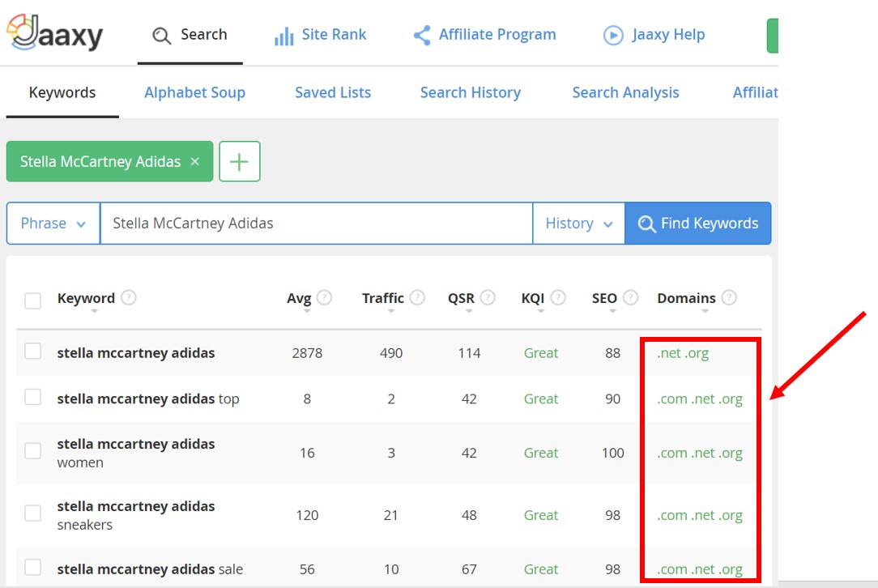
Task: Click domains link for 'adidas sneakers' row
Action: click(700, 515)
